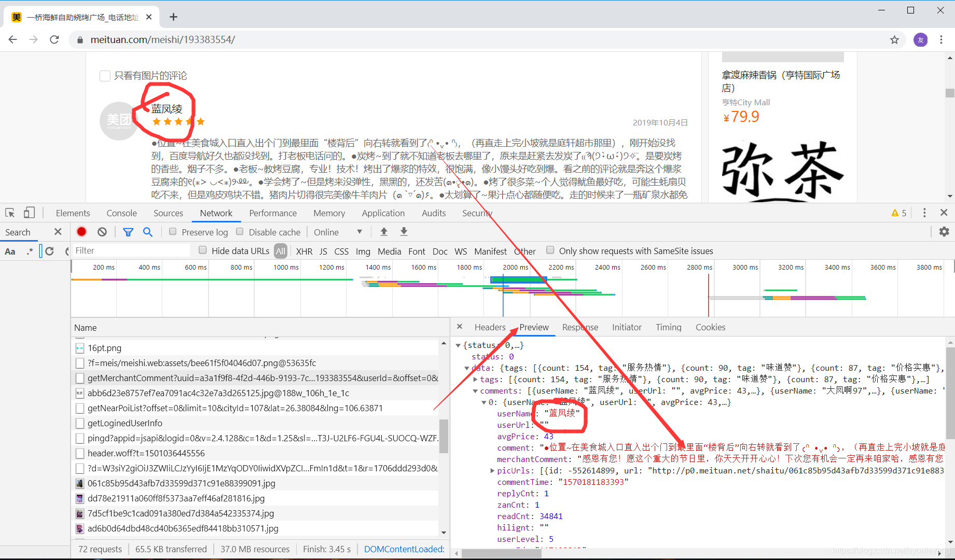Stop recording network log
The width and height of the screenshot is (955, 560).
tap(81, 232)
